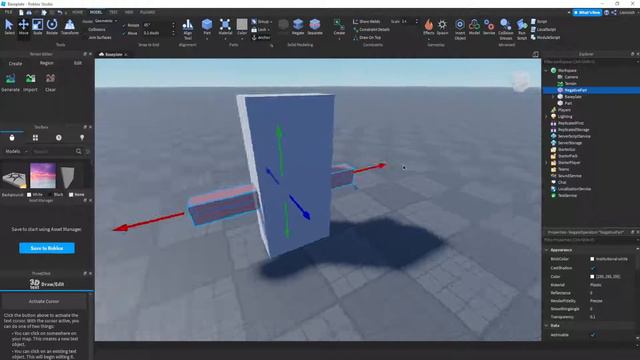This screenshot has width=640, height=360.
Task: Open the Group dropdown
Action: coord(262,21)
